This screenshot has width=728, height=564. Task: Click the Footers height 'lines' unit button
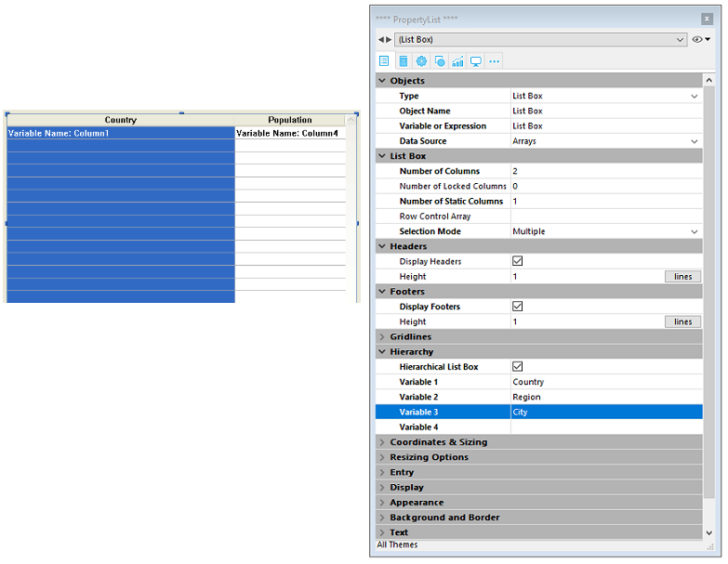click(682, 321)
